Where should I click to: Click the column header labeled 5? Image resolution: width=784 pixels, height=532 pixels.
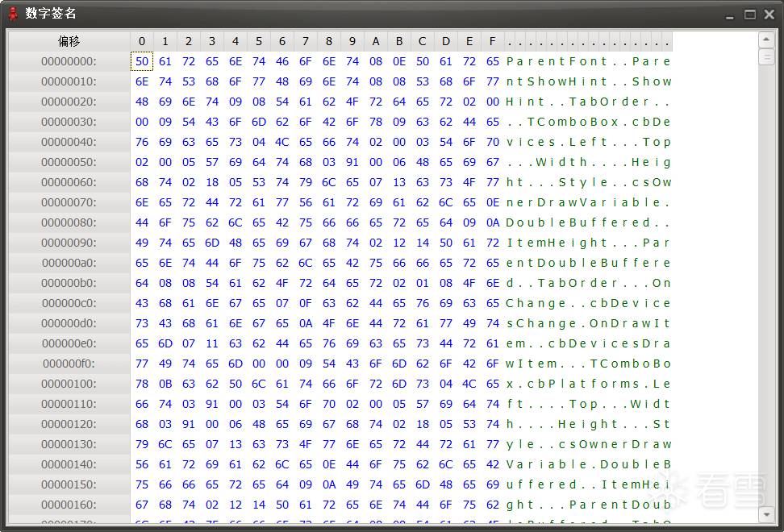tap(259, 41)
